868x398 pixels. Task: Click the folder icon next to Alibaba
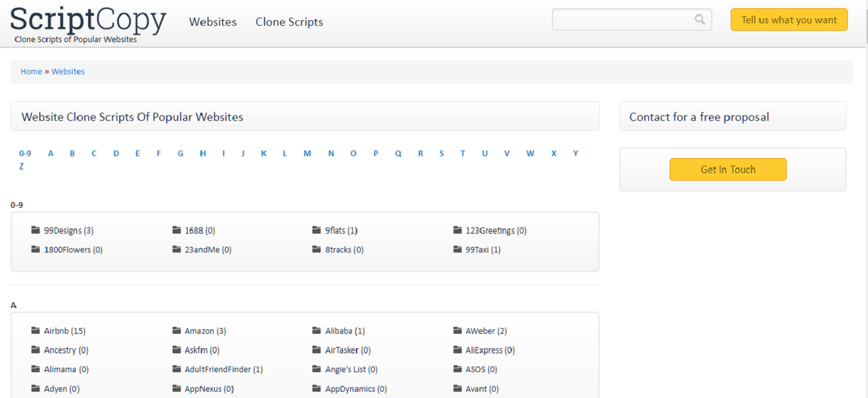click(317, 330)
